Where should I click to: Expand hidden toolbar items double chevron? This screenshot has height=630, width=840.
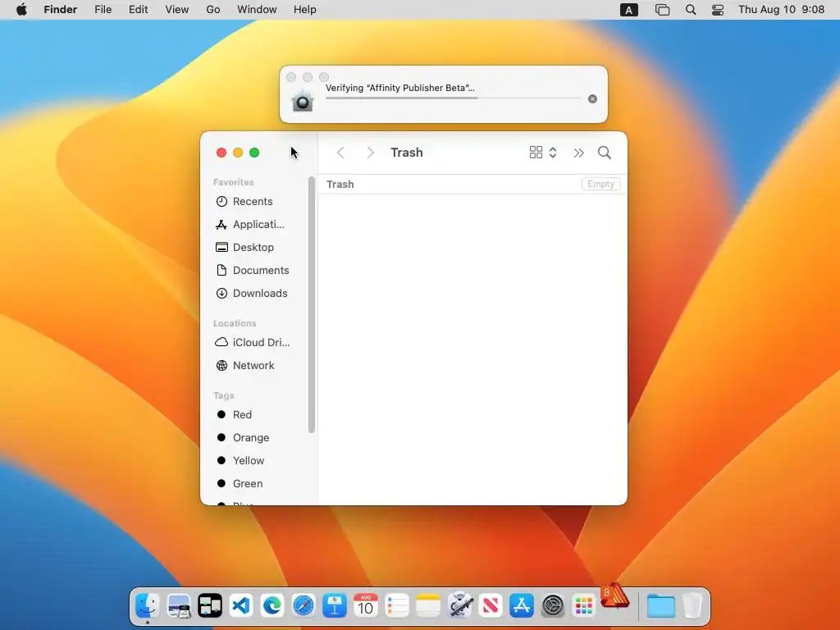tap(578, 153)
